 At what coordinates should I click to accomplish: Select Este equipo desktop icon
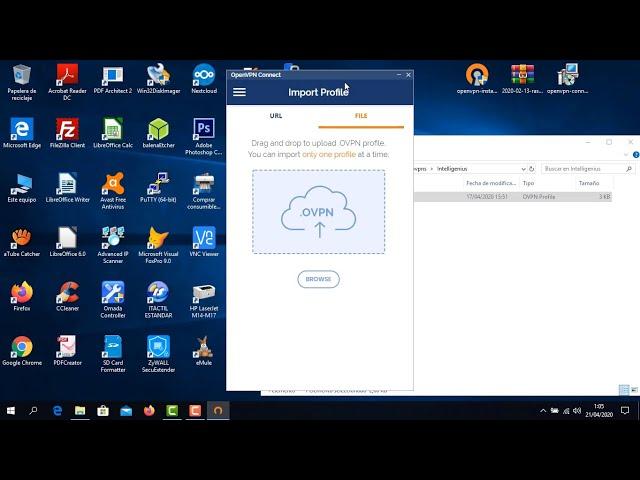(22, 188)
